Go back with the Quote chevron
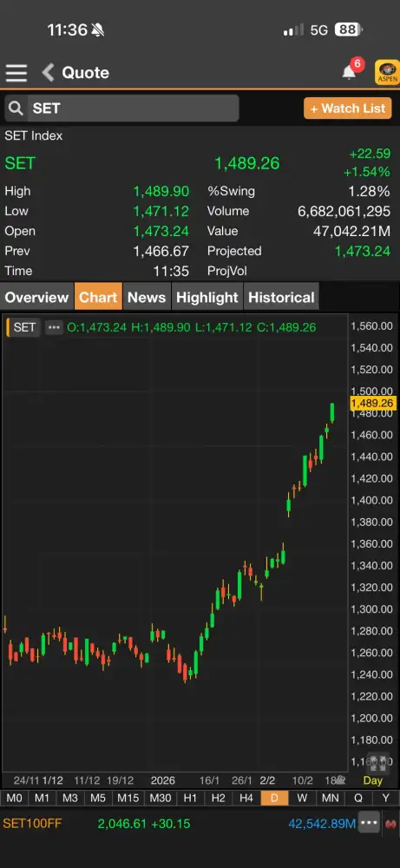The width and height of the screenshot is (400, 868). pyautogui.click(x=48, y=73)
